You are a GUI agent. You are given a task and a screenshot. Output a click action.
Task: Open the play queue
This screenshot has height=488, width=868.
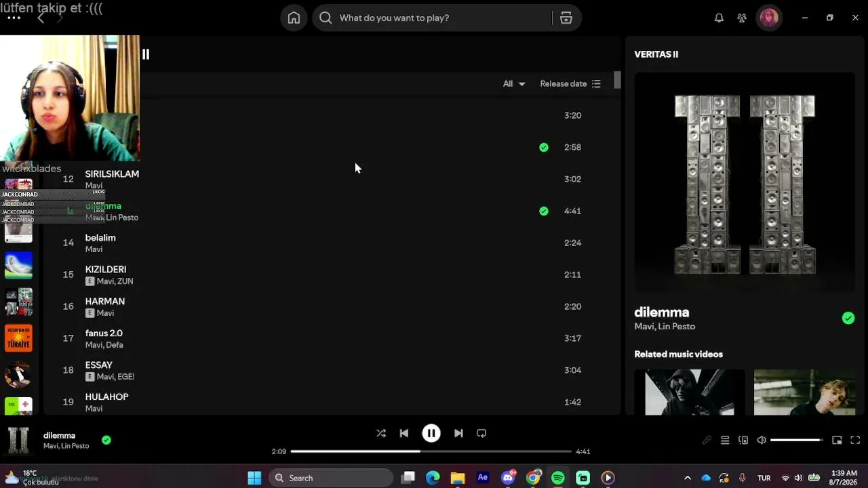click(x=725, y=441)
